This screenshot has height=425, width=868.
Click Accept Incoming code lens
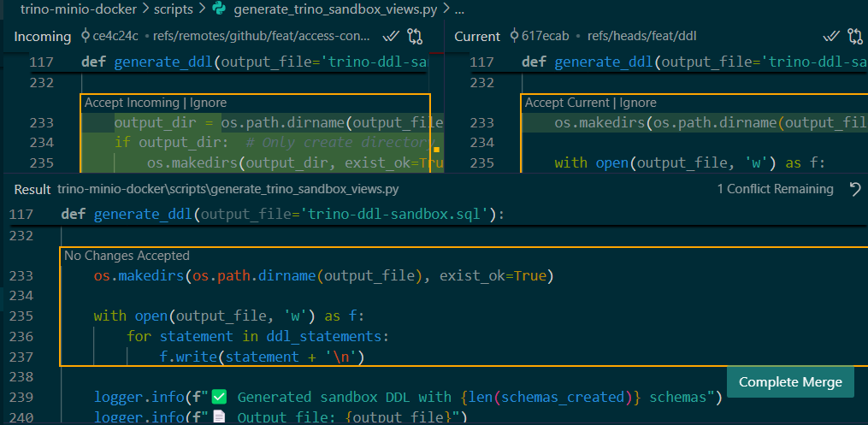coord(131,103)
